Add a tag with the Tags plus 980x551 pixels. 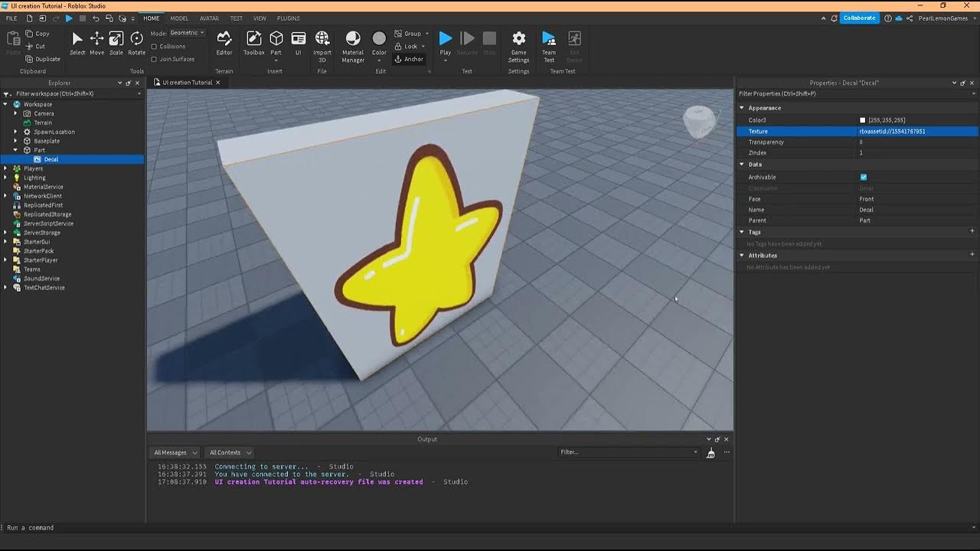[x=972, y=231]
